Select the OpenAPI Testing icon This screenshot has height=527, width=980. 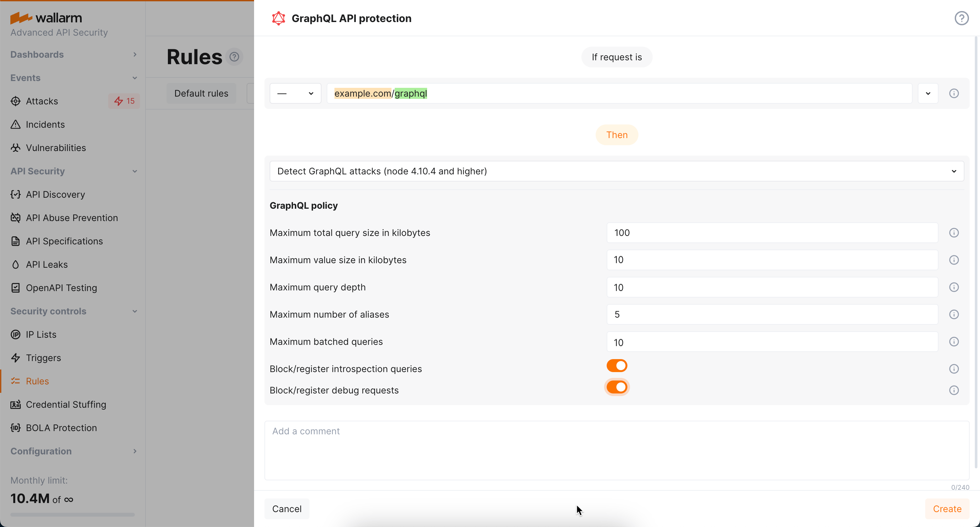[x=15, y=288]
